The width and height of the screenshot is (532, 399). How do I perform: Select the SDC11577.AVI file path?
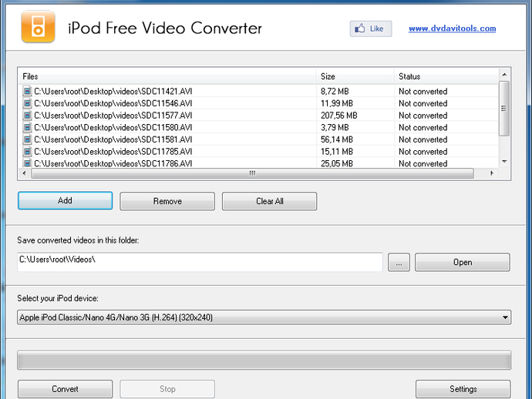point(113,116)
